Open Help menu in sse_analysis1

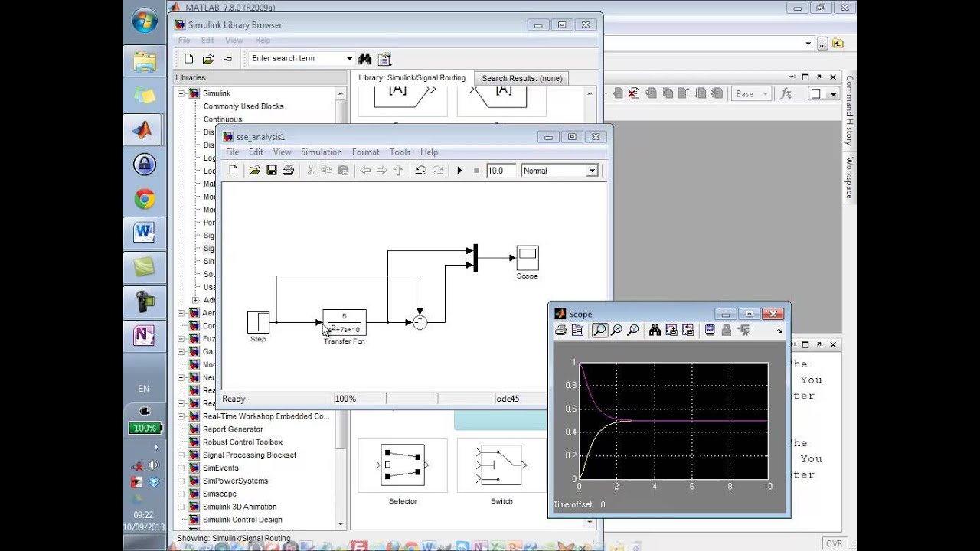click(x=429, y=152)
